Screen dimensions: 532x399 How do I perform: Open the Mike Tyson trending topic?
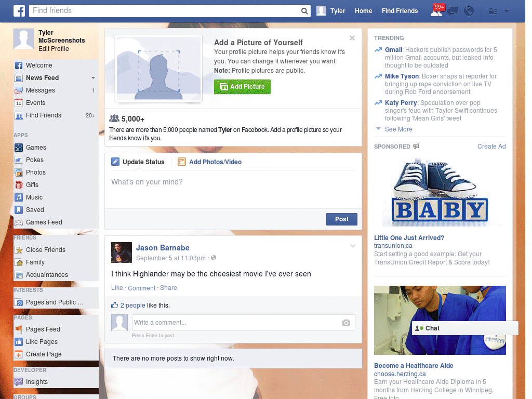coord(402,76)
